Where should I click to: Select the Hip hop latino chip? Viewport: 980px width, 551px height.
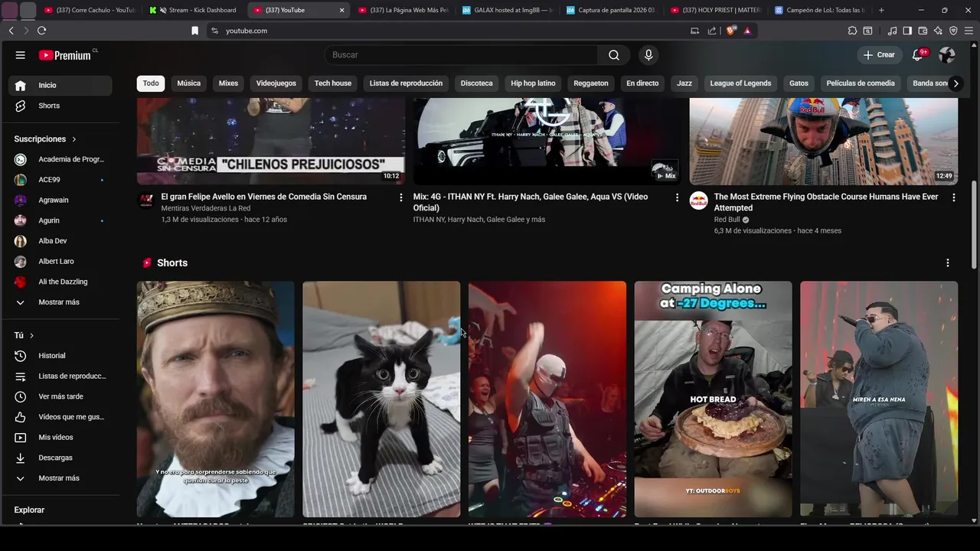(x=533, y=83)
